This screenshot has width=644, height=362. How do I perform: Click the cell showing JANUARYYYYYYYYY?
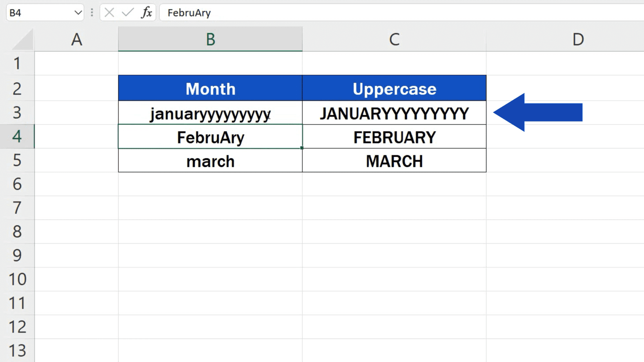394,113
